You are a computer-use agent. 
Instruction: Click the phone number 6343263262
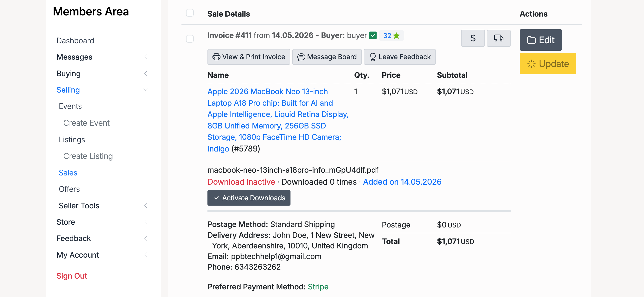click(x=258, y=267)
